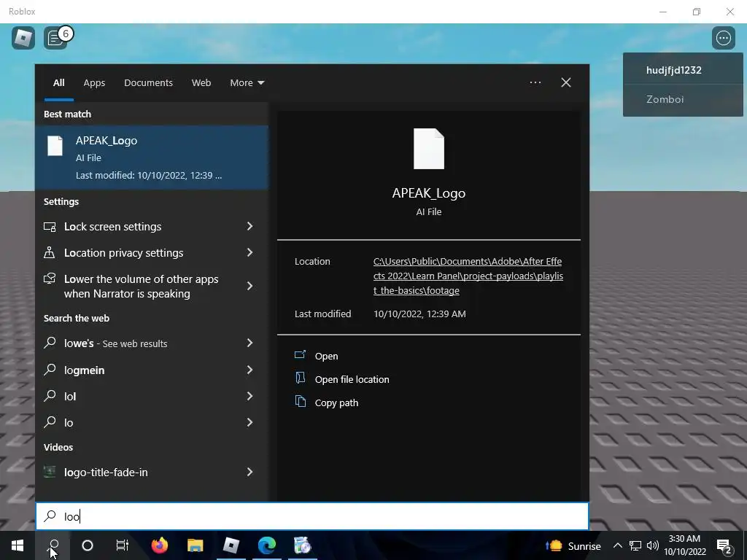Open Location privacy settings result
Screen dimensions: 747x560
click(x=142, y=253)
